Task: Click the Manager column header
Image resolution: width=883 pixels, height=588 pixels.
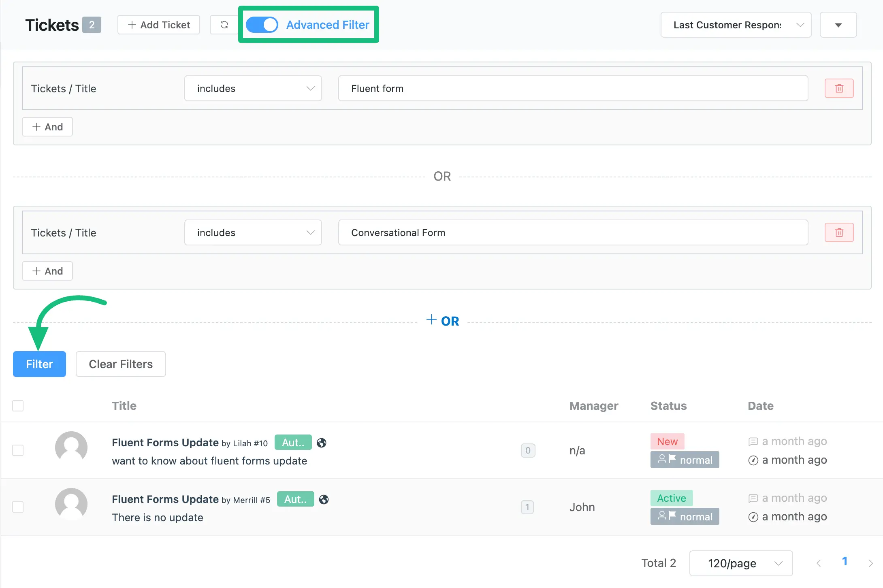Action: (594, 406)
